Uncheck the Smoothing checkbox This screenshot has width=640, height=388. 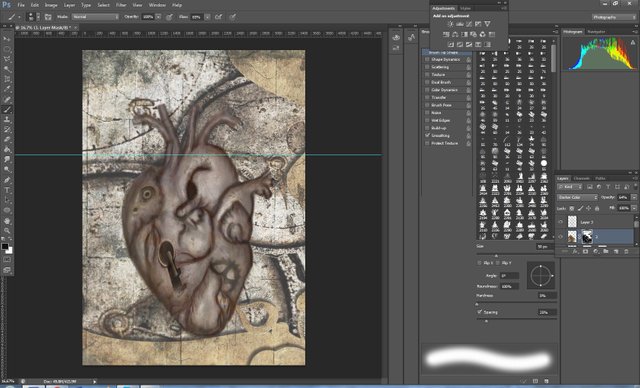pos(427,135)
